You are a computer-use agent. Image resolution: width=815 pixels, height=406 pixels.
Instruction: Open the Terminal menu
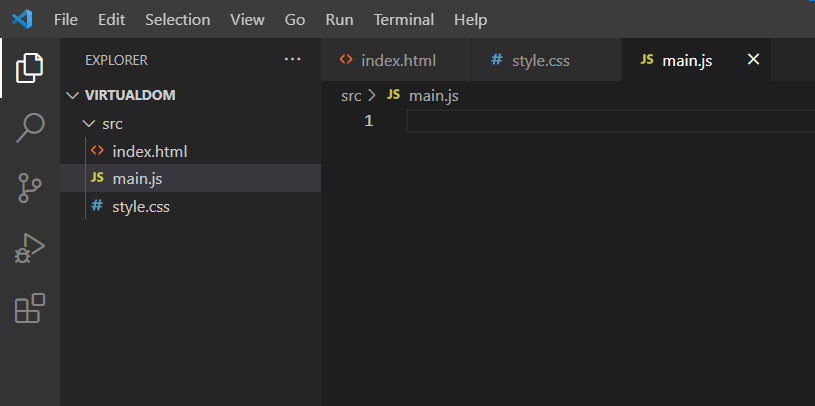(404, 20)
